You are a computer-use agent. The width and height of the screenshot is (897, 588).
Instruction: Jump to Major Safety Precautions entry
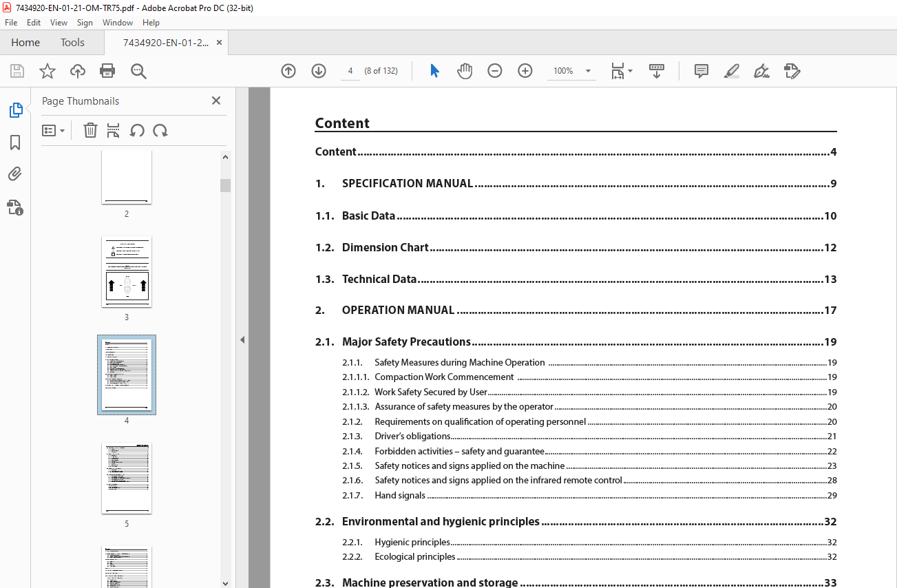pyautogui.click(x=576, y=342)
